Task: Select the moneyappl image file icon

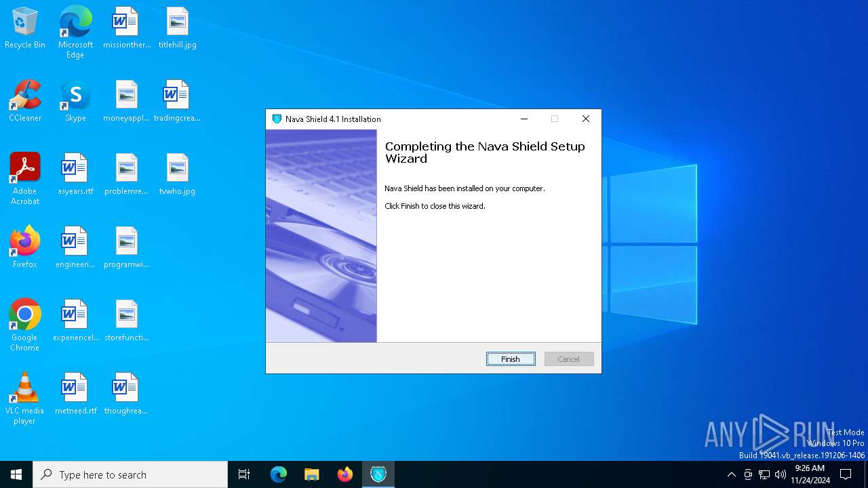Action: (x=126, y=102)
